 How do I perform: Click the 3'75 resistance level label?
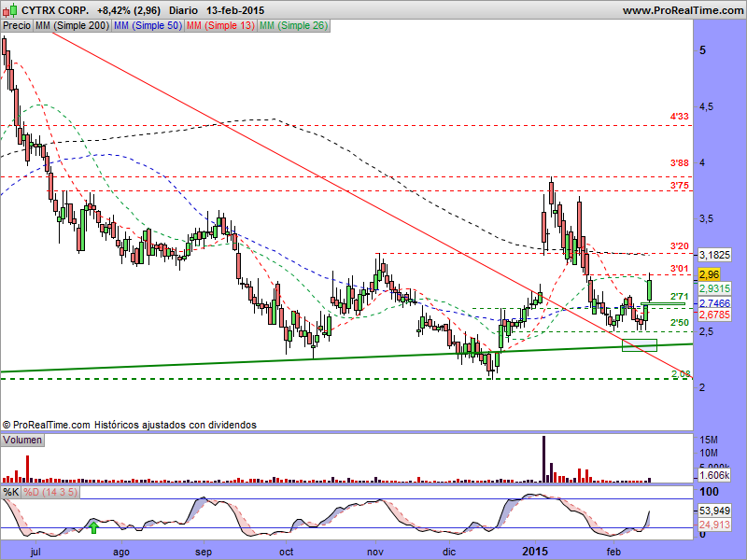(680, 186)
